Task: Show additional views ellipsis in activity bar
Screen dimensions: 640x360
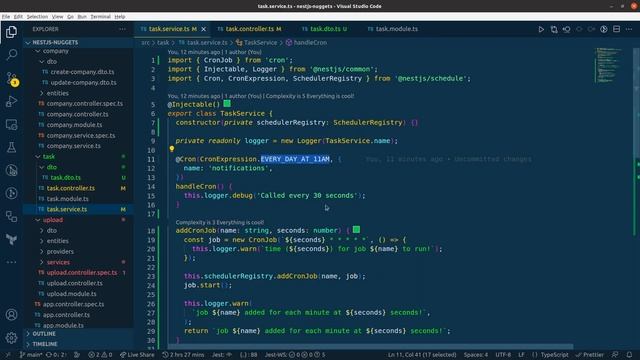Action: pyautogui.click(x=11, y=262)
